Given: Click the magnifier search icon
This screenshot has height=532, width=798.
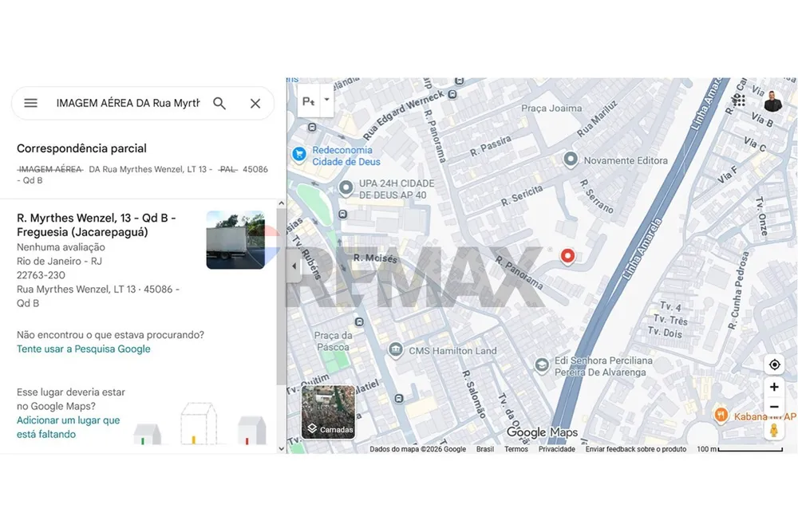Looking at the screenshot, I should (x=219, y=103).
